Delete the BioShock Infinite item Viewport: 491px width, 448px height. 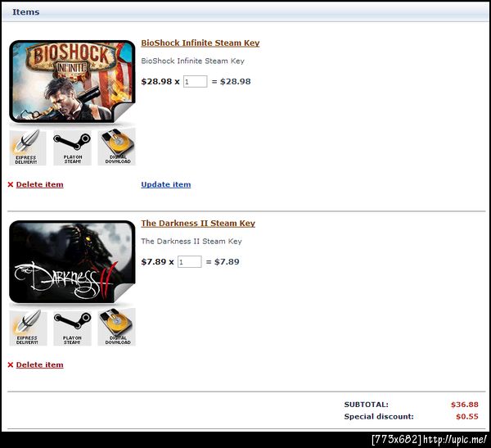[39, 184]
